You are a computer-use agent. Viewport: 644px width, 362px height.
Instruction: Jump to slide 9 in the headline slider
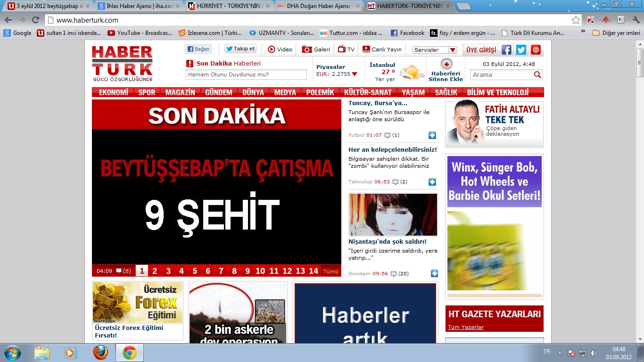point(248,271)
